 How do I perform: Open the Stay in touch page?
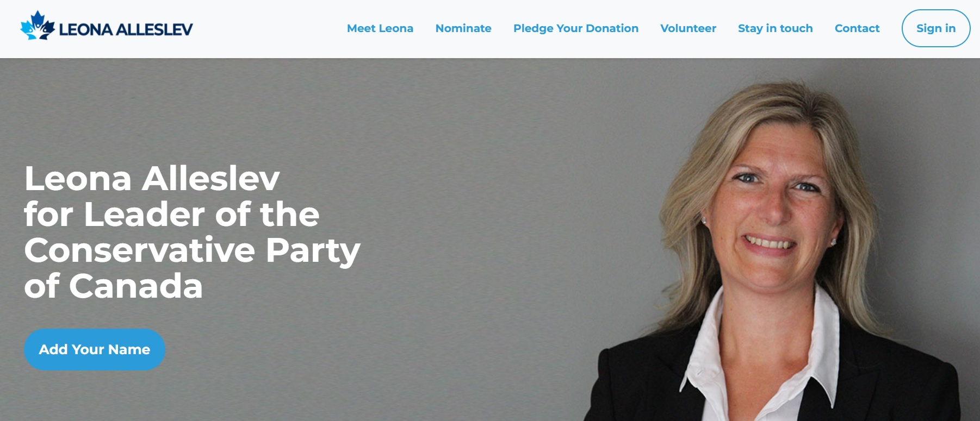776,28
